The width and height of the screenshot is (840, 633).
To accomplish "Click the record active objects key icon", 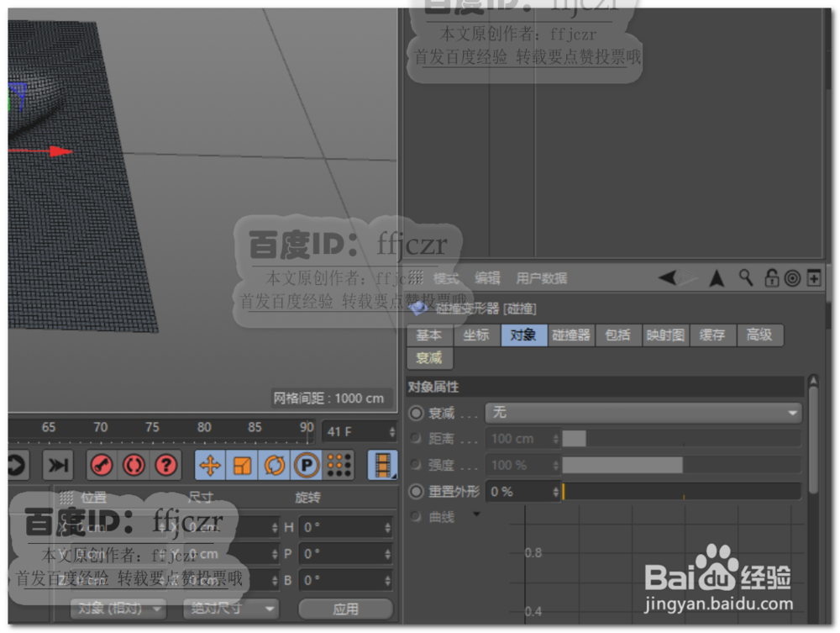I will (102, 465).
